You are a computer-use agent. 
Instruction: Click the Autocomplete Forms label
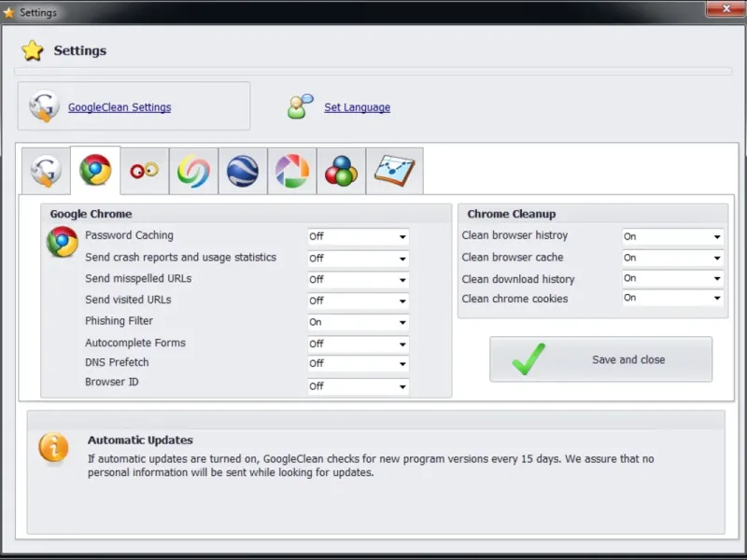click(135, 343)
